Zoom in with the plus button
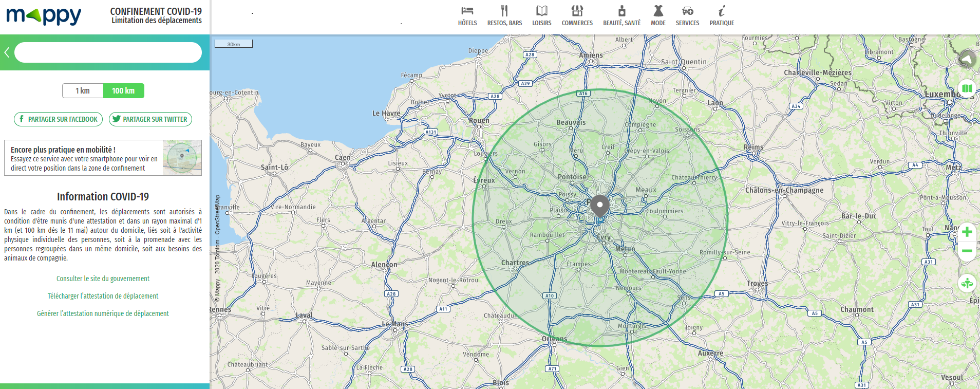This screenshot has width=980, height=389. coord(967,232)
